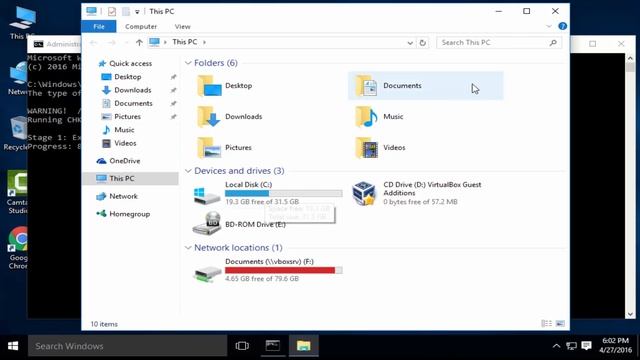The image size is (640, 360).
Task: Open recent locations dropdown arrow
Action: coord(126,42)
